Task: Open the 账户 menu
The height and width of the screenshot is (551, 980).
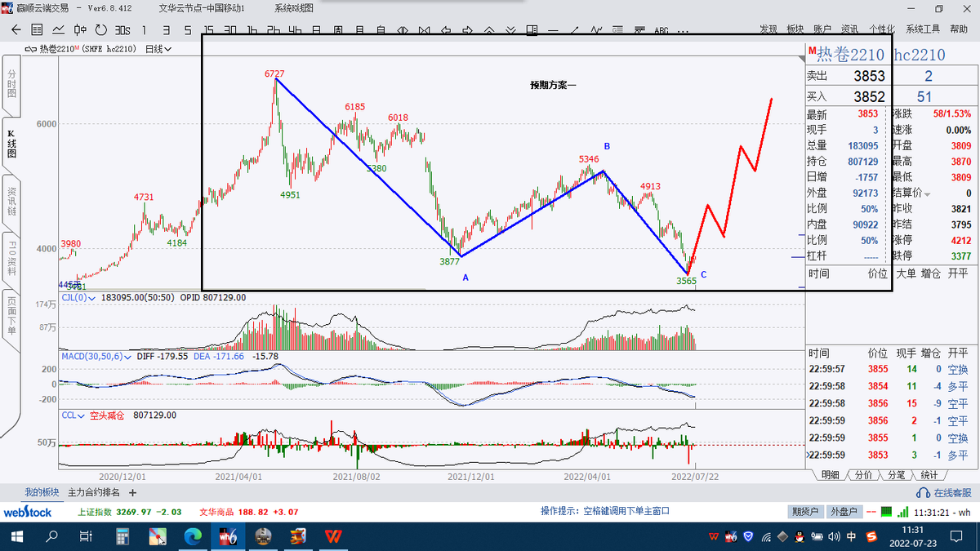Action: [822, 29]
